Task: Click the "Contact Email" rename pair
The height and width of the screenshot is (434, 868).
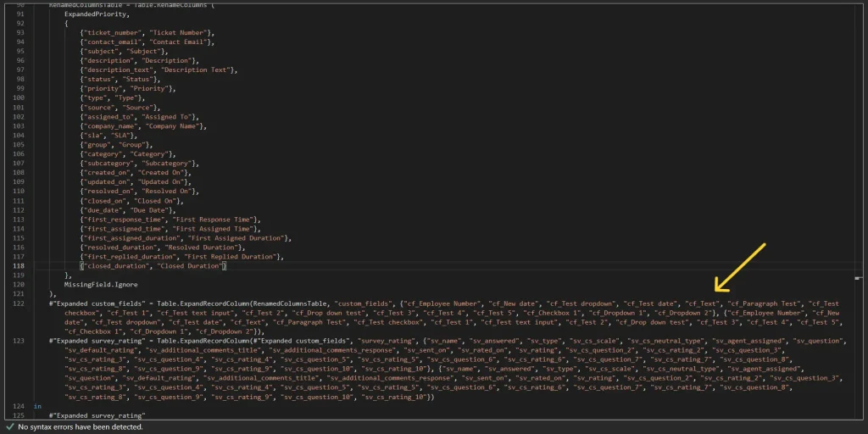Action: click(x=147, y=42)
